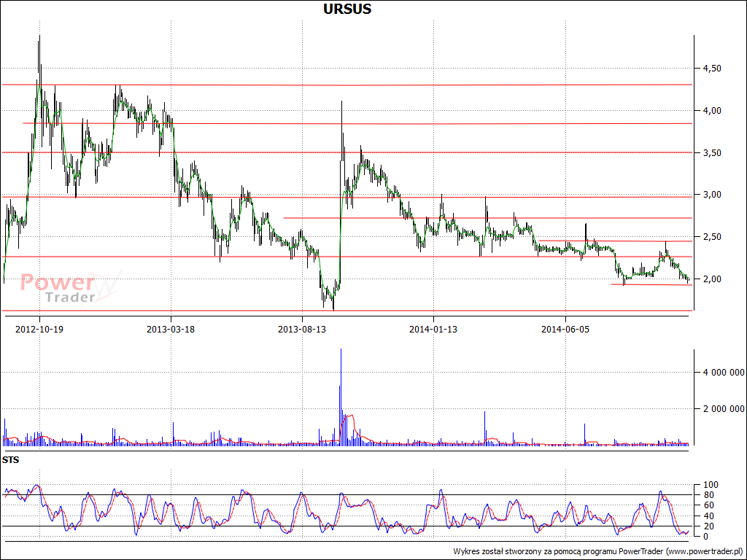Click the 80 stochastic scale label
The width and height of the screenshot is (747, 560).
[708, 495]
